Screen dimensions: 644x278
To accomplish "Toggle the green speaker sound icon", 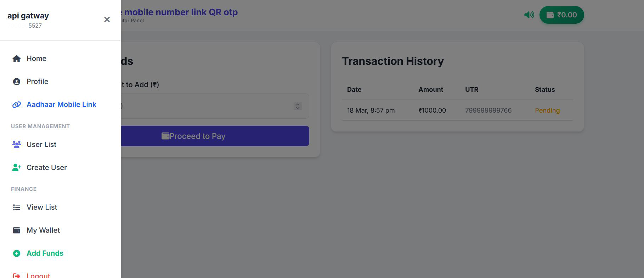I will point(529,15).
